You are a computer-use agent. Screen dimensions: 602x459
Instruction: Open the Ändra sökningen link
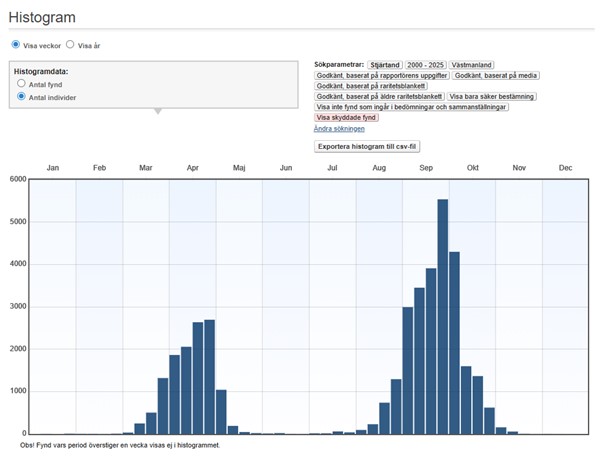point(339,129)
